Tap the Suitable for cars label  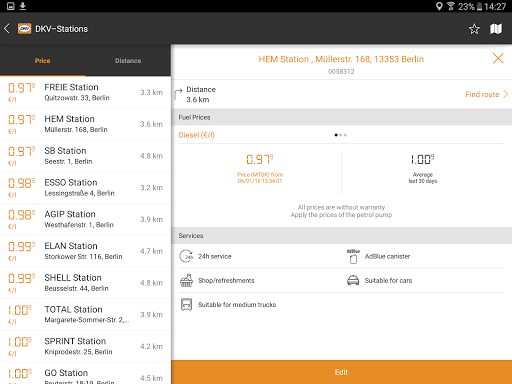click(388, 280)
